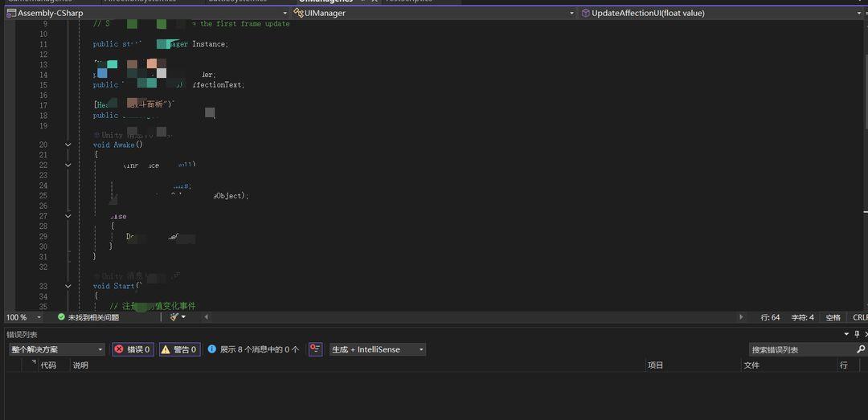This screenshot has width=868, height=420.
Task: Pin the error list panel
Action: (x=855, y=334)
